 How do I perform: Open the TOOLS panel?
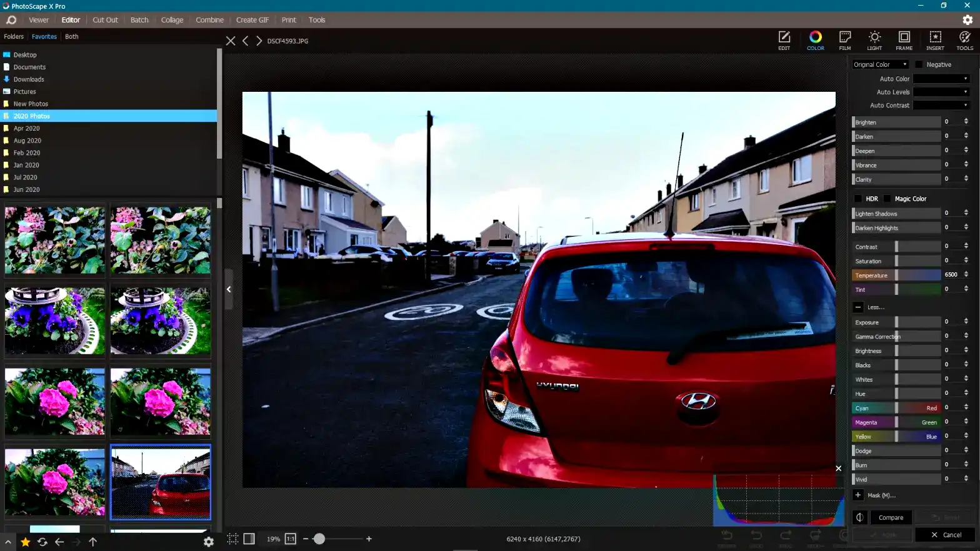click(964, 41)
